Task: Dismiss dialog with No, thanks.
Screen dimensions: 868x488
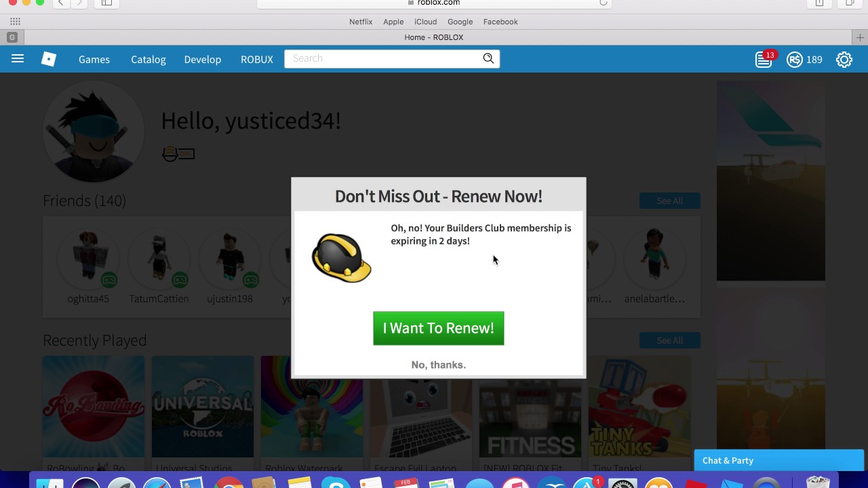Action: click(x=439, y=365)
